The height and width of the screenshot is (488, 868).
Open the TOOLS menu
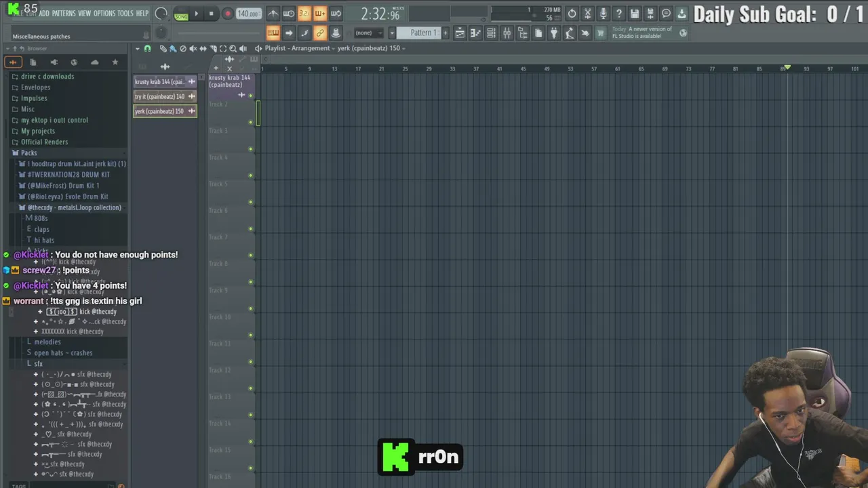(125, 14)
